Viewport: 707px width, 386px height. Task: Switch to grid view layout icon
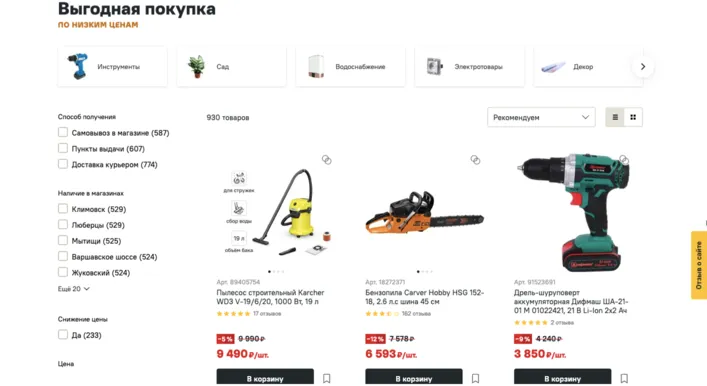(633, 117)
